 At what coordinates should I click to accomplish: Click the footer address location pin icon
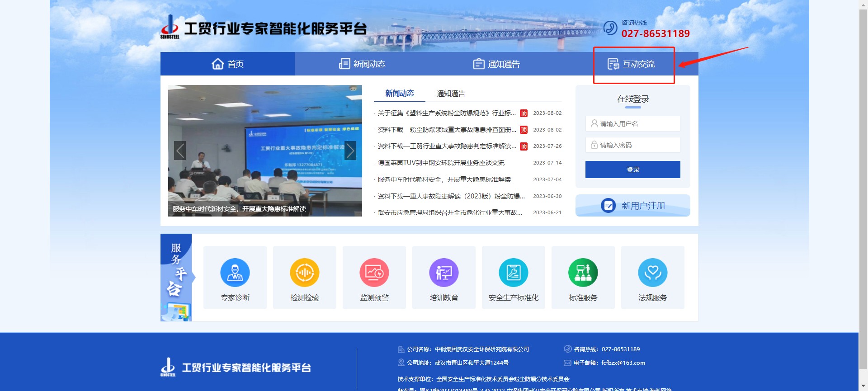click(401, 363)
